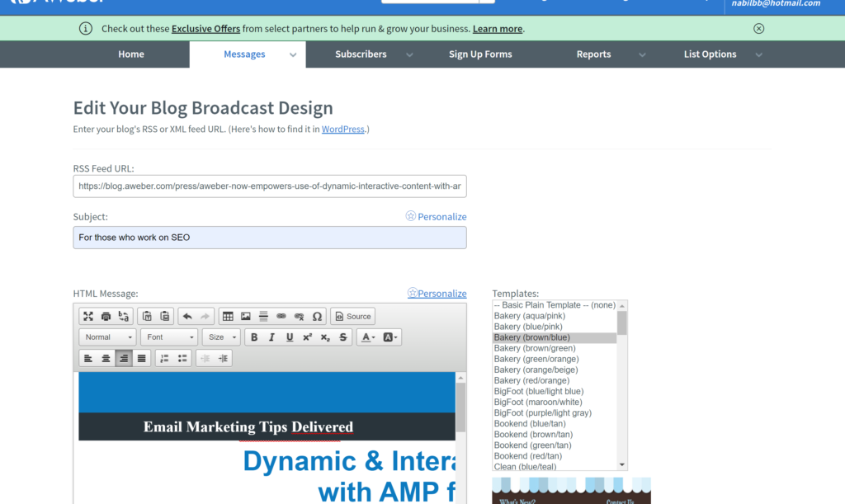Select Bakery (brown/green) template

555,348
